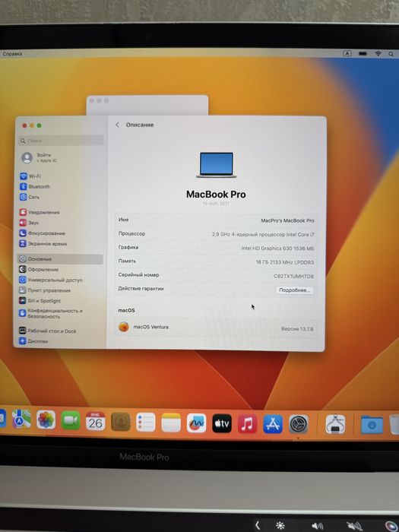Click the Intel HD Graphics 630 value

point(277,249)
